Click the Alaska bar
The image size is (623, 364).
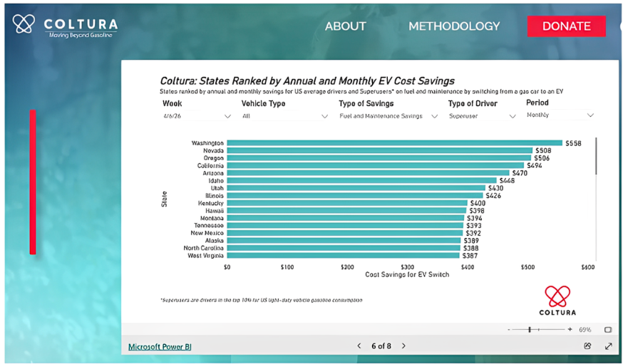pyautogui.click(x=344, y=241)
